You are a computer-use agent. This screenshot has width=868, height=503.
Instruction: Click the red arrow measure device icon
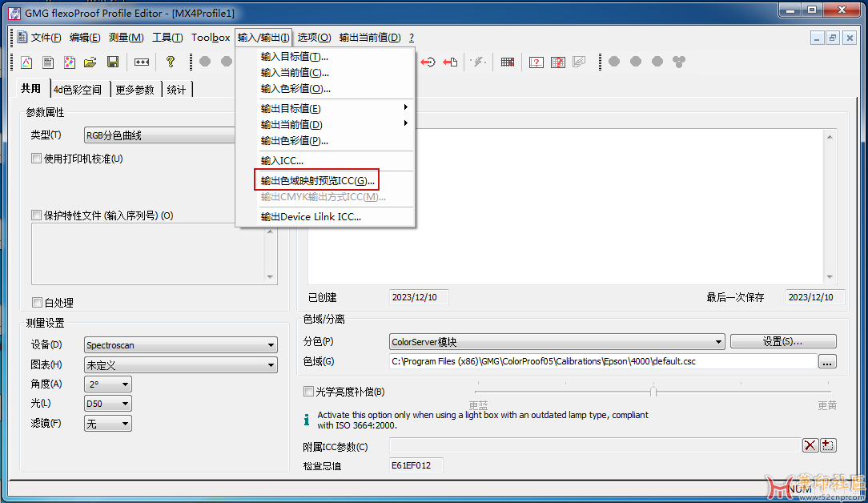tap(428, 62)
